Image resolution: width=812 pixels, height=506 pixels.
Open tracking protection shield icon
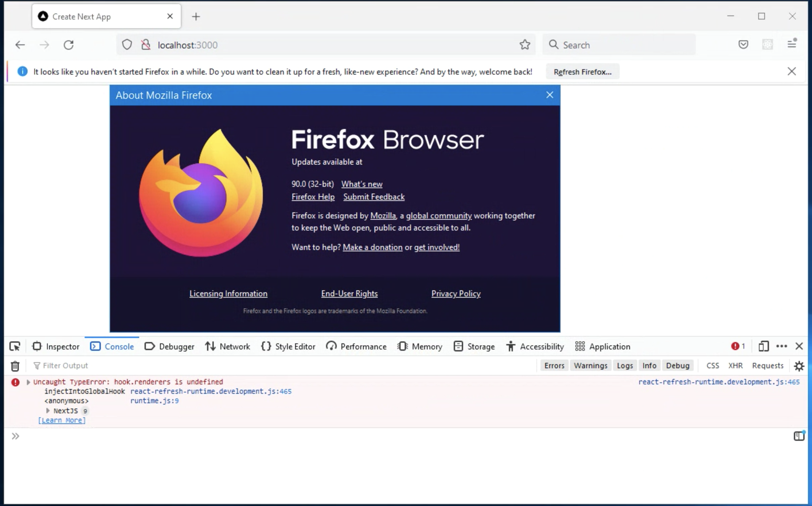(127, 45)
